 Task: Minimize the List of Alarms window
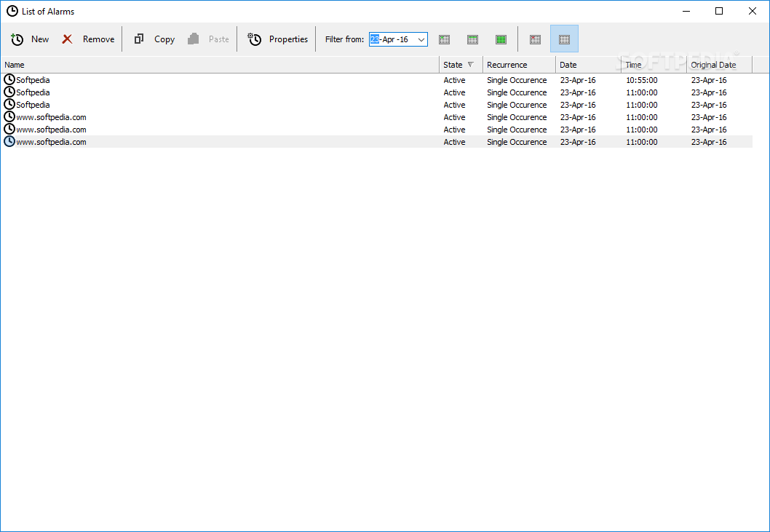pyautogui.click(x=686, y=11)
